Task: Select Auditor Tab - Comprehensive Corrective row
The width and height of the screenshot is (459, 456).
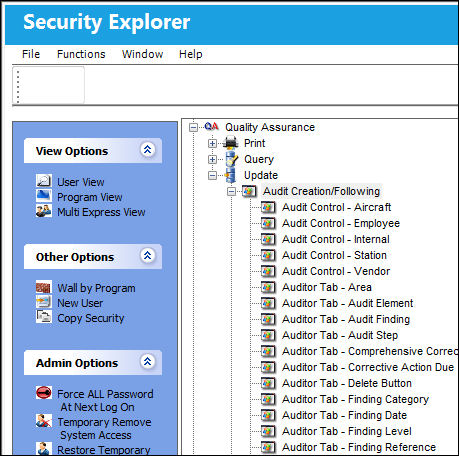Action: [x=370, y=351]
